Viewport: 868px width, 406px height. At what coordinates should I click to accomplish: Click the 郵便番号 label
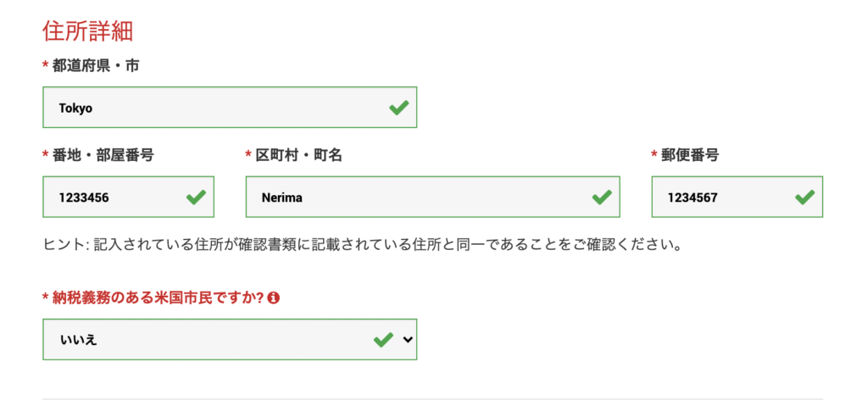tap(689, 155)
